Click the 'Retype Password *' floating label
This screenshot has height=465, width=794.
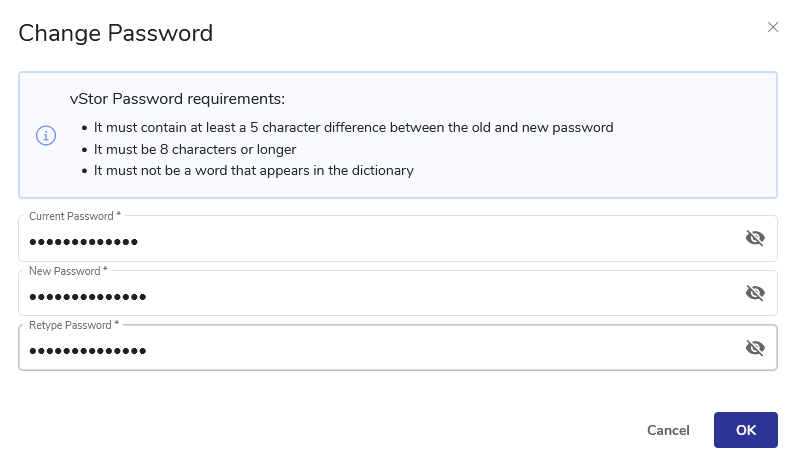click(73, 325)
